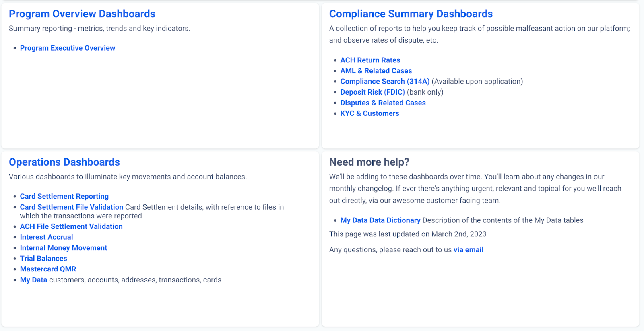The image size is (644, 331).
Task: Select the Compliance Search (314A) link
Action: coord(385,82)
